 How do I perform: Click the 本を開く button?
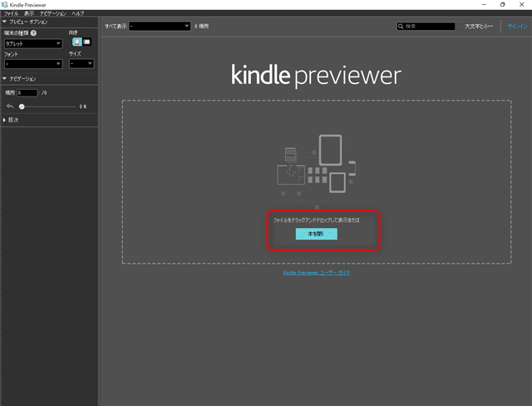coord(316,234)
